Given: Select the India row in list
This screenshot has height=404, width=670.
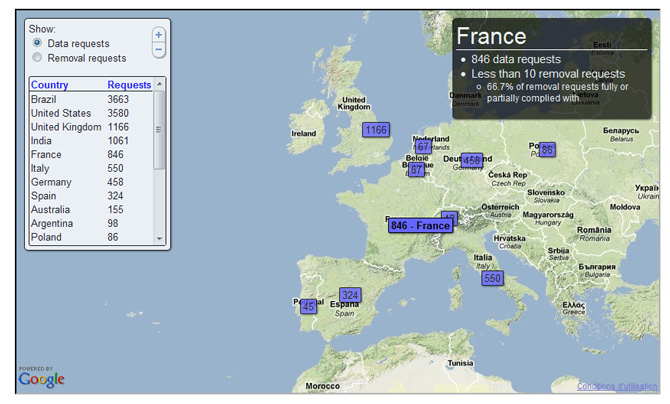Looking at the screenshot, I should click(x=91, y=141).
